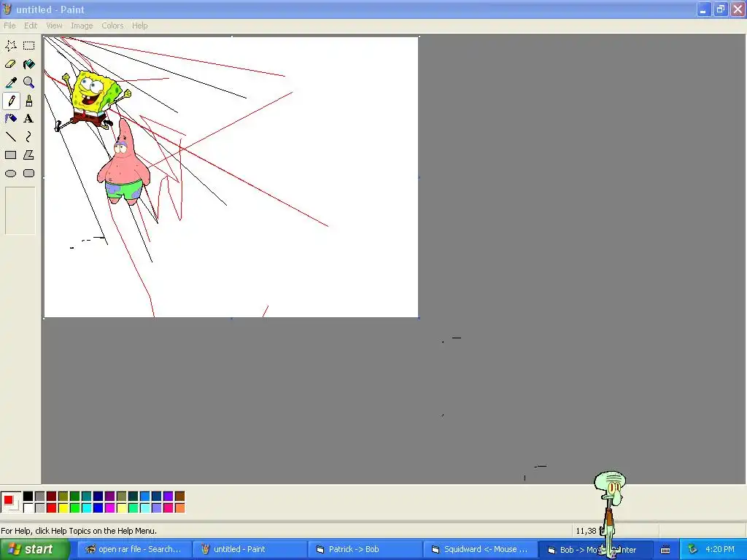Select the brown color swatch
Image resolution: width=747 pixels, height=560 pixels.
(x=179, y=497)
